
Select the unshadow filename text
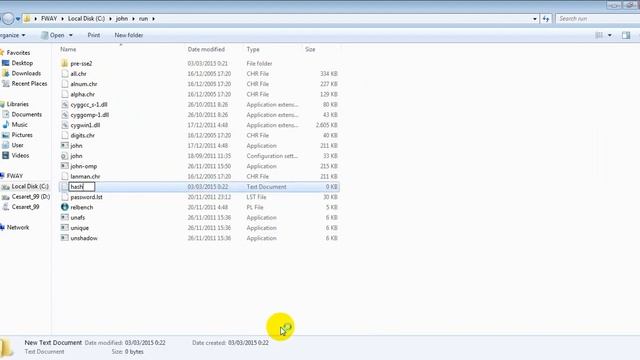(84, 238)
